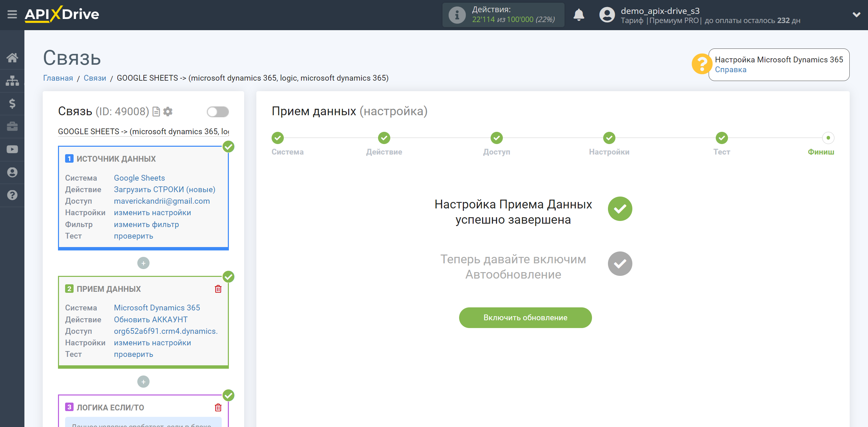Screen dimensions: 868x427
Task: Delete the ПРИЕМ ДАННЫХ block
Action: click(218, 289)
